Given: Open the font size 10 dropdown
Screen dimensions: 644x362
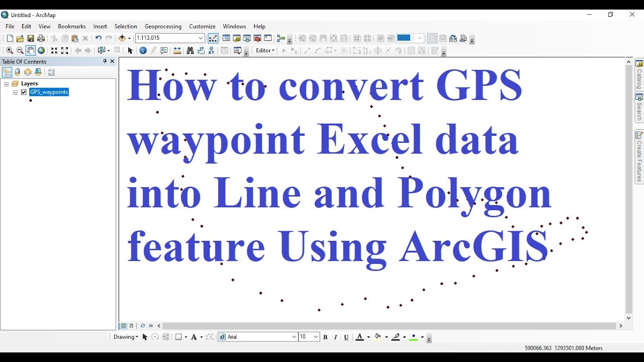Looking at the screenshot, I should tap(316, 337).
